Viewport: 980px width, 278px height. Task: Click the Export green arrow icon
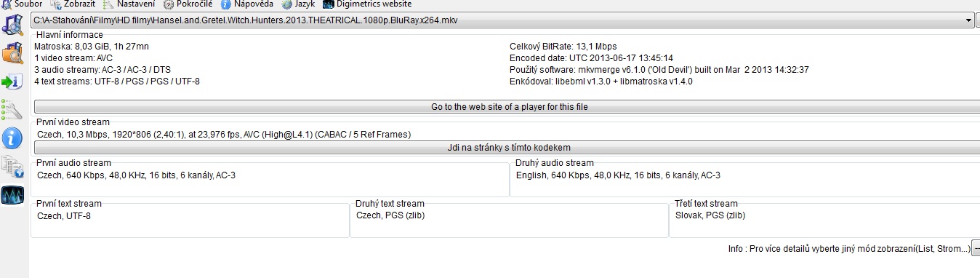coord(13,82)
